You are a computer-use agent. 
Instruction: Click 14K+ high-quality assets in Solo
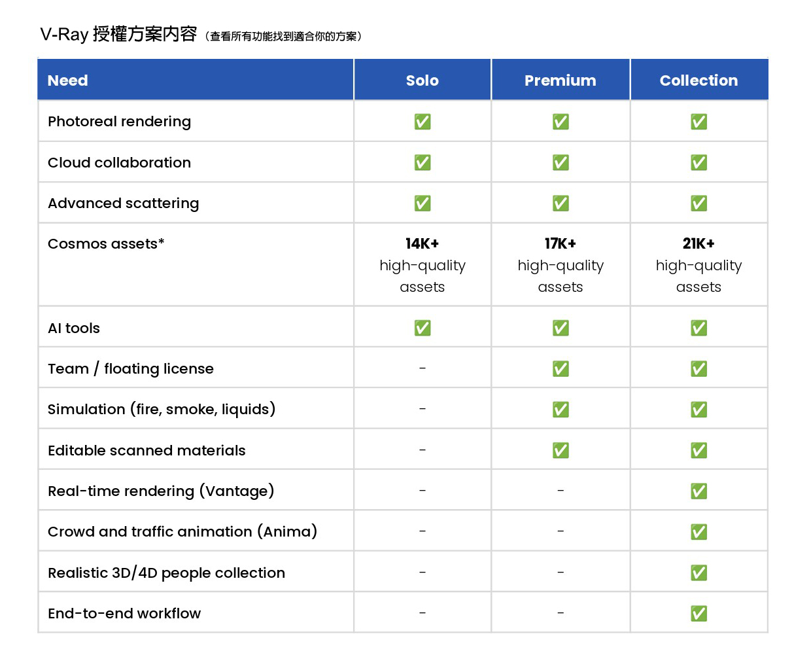[x=423, y=265]
